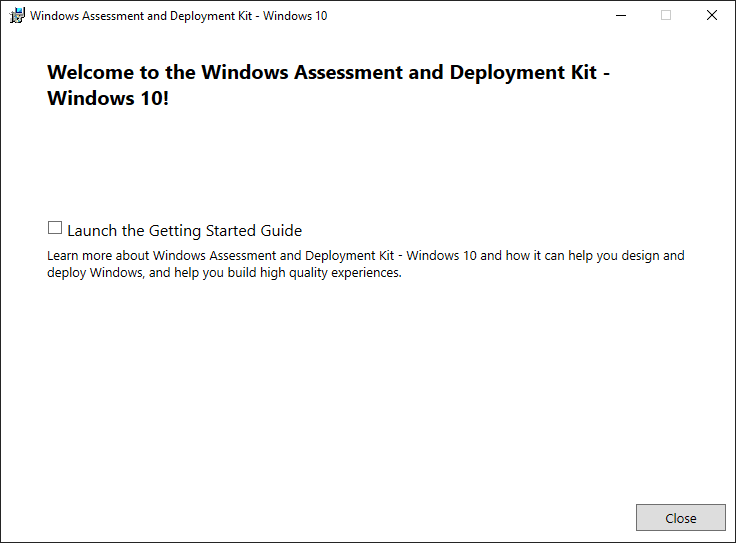This screenshot has width=736, height=543.
Task: Click the "Learn more about Windows Assessment" description line
Action: [366, 256]
